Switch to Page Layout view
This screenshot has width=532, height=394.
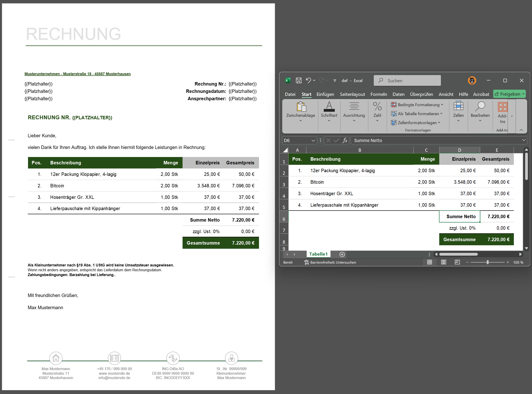click(x=443, y=262)
